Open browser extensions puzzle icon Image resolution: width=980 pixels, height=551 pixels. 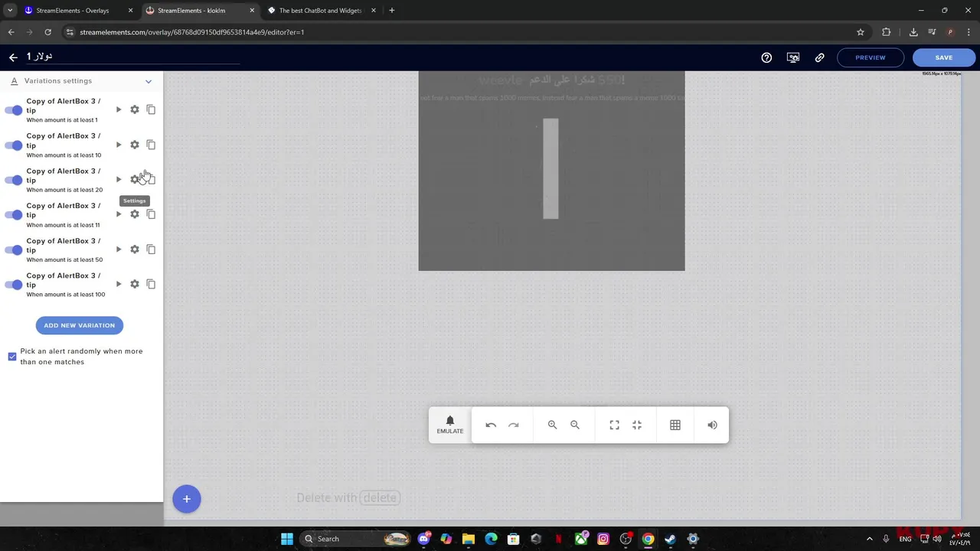887,32
